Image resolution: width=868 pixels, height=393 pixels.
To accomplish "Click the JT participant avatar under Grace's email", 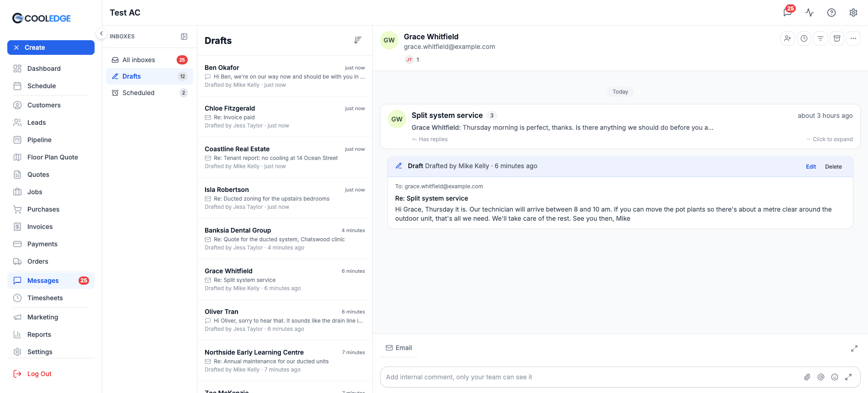I will (x=409, y=60).
